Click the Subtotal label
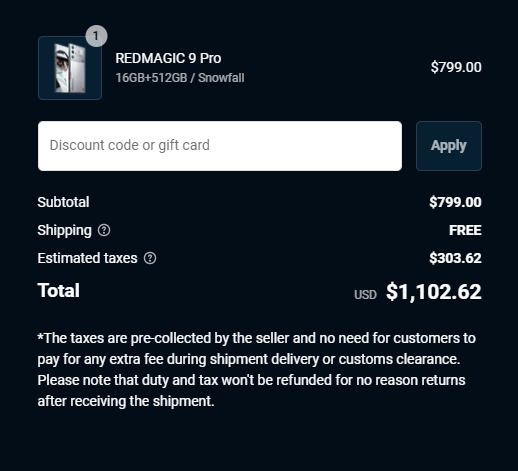This screenshot has height=471, width=518. (x=63, y=202)
